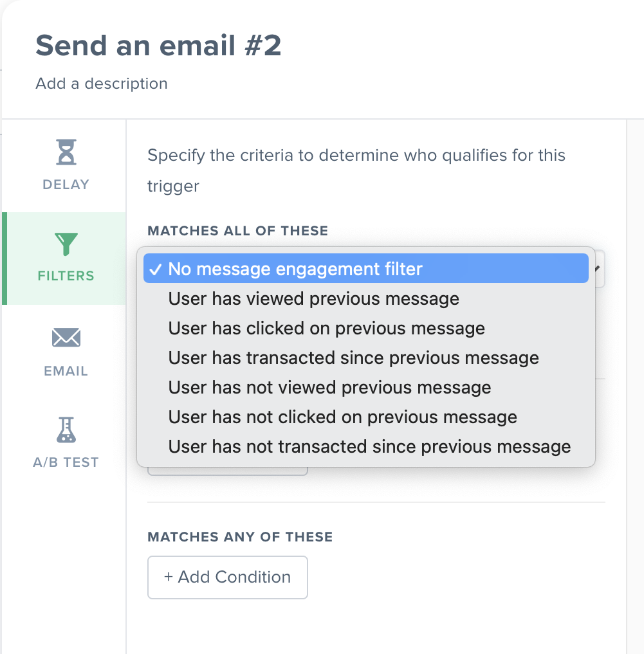Select 'No message engagement filter' option
Screen dimensions: 644x654
coord(366,269)
